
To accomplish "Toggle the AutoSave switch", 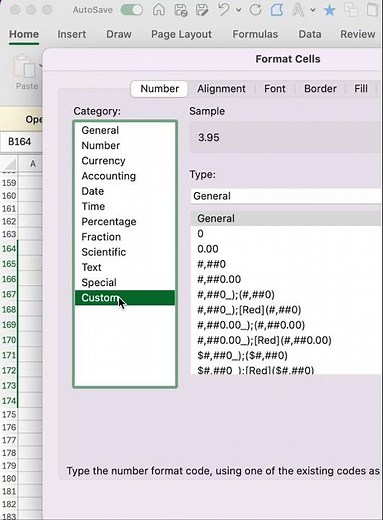I will pyautogui.click(x=131, y=10).
